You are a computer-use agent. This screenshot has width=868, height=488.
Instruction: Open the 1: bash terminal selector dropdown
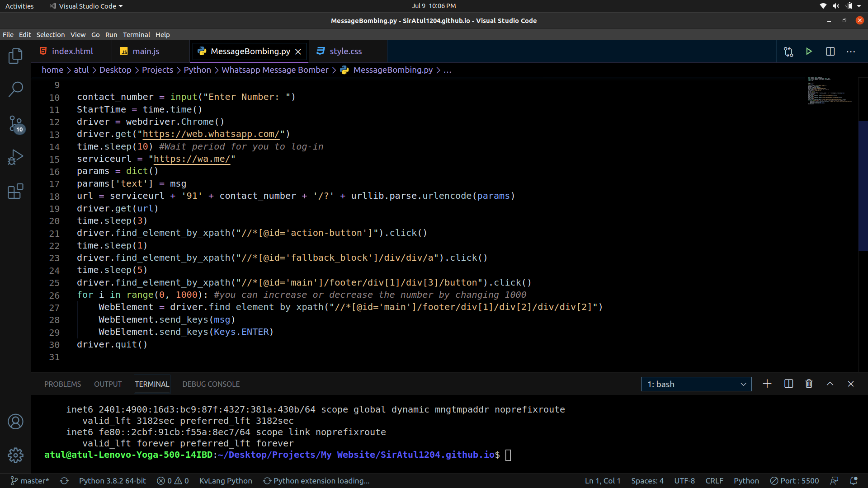(x=696, y=384)
